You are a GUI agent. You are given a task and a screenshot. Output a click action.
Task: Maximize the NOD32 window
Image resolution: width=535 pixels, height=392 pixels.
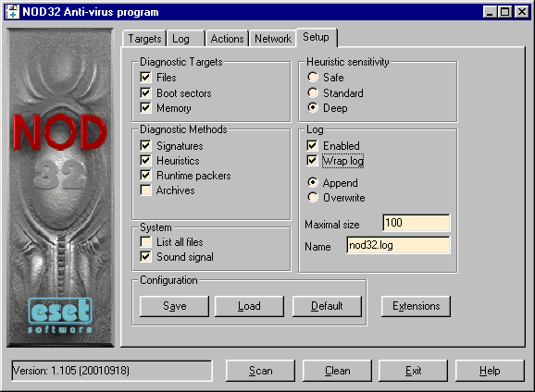point(504,12)
